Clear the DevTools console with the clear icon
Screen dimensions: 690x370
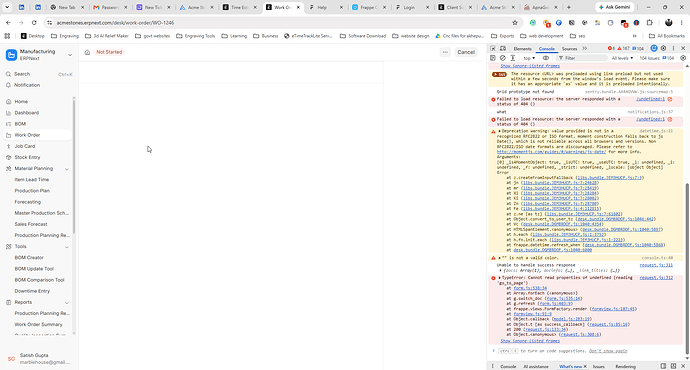503,58
